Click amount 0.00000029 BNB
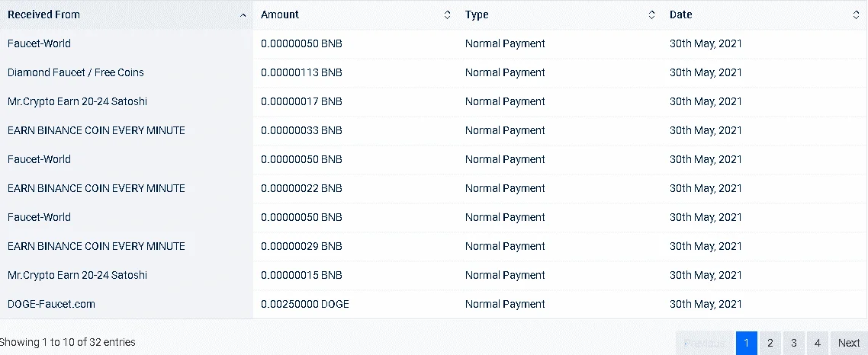Viewport: 868px width, 355px height. (x=302, y=246)
